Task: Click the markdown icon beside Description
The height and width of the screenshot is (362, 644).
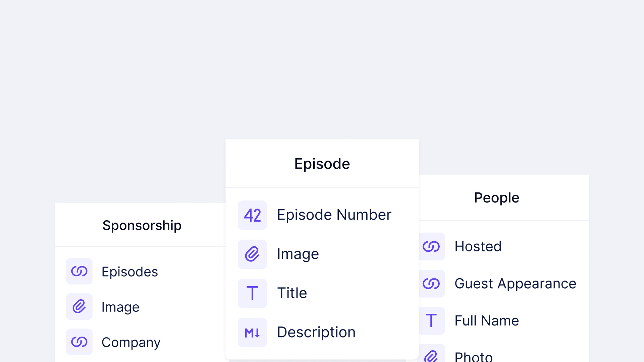Action: click(x=252, y=333)
